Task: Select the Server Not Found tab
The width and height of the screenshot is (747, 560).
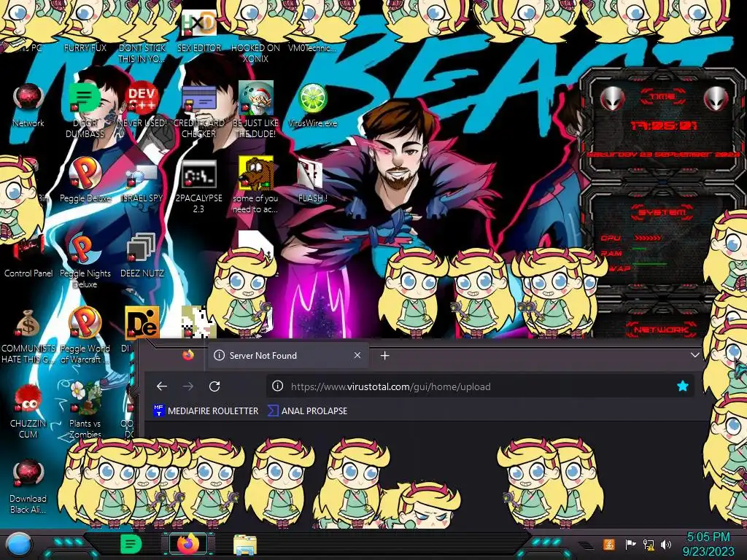Action: pos(287,355)
